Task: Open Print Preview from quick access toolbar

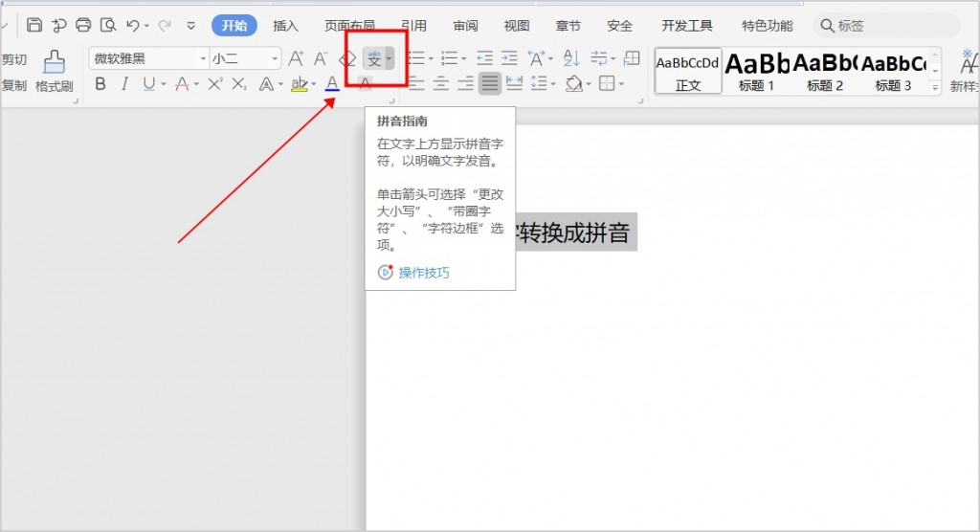Action: pyautogui.click(x=108, y=26)
